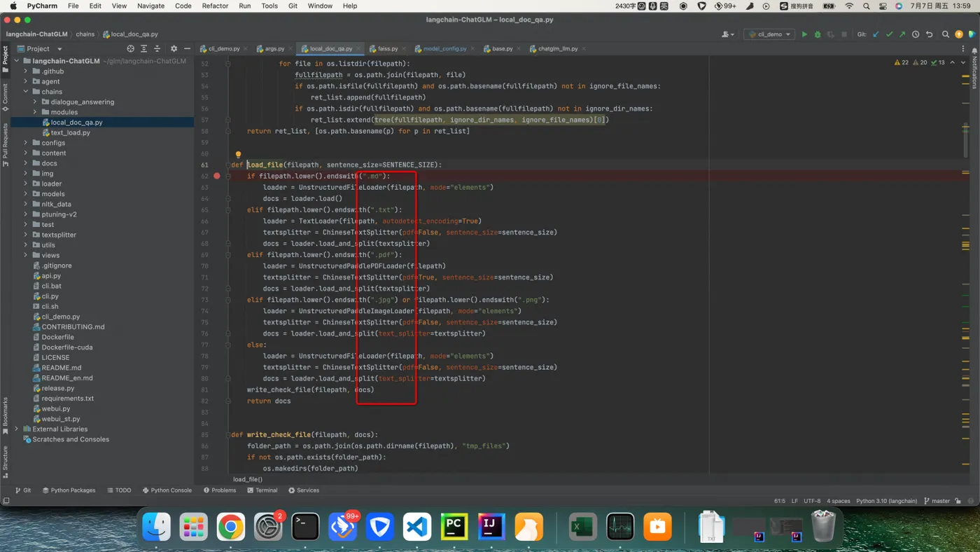Expand External Libraries node
The image size is (980, 552).
(17, 429)
